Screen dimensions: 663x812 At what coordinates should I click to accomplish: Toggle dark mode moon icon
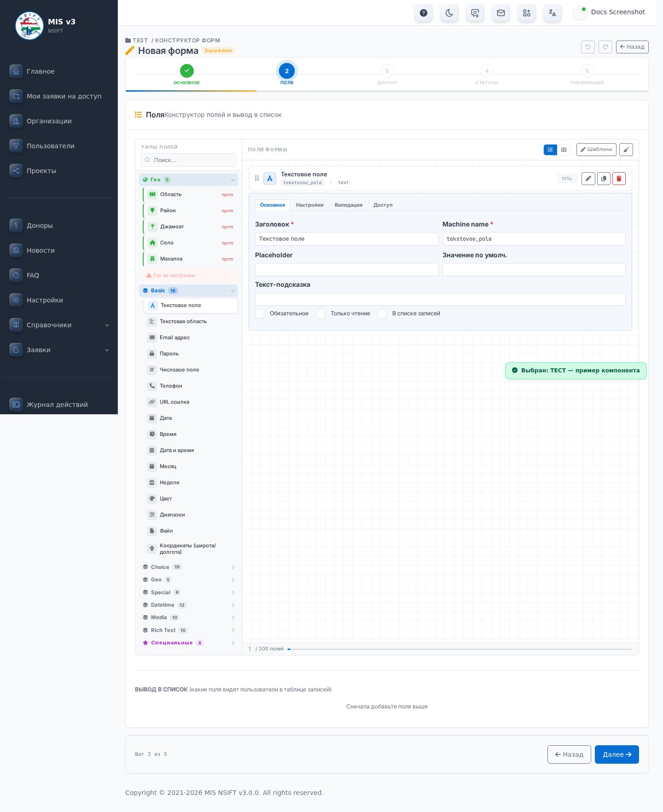tap(449, 13)
